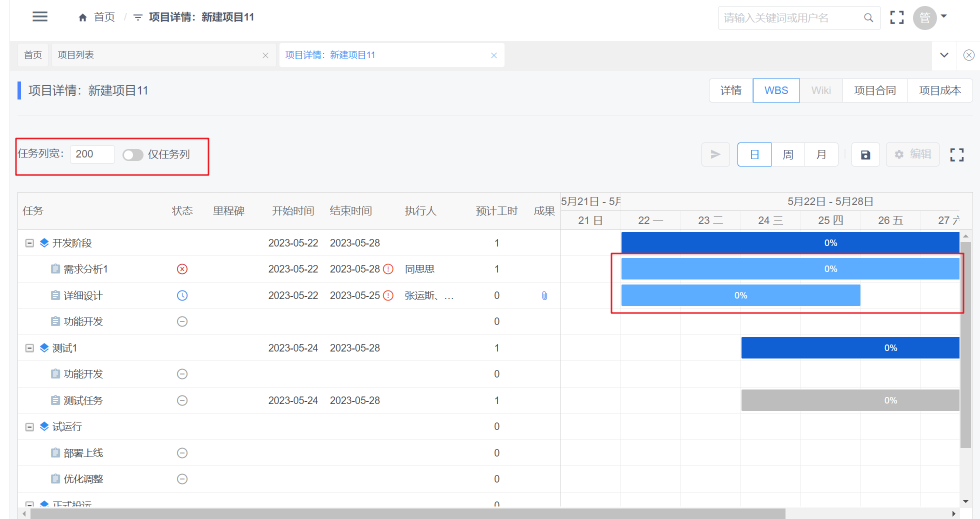
Task: Toggle the 仅任务列 switch
Action: 132,155
